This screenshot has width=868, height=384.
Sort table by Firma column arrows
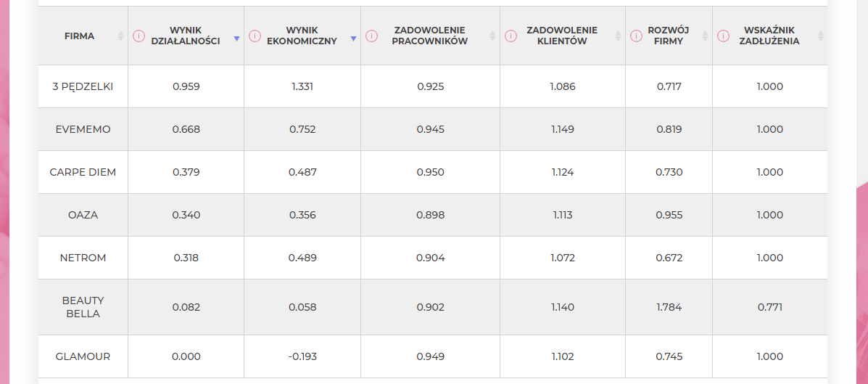120,36
